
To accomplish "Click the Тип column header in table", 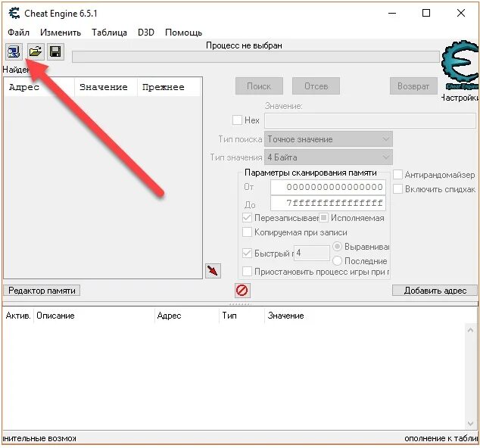I will click(x=242, y=316).
